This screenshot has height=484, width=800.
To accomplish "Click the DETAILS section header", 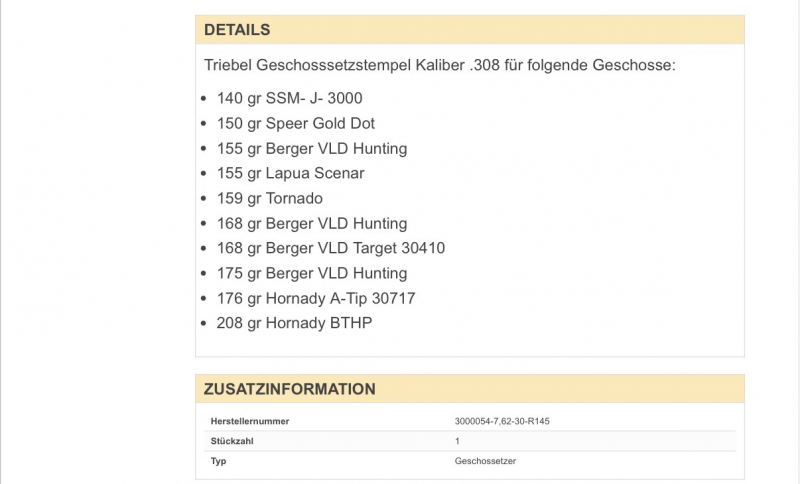I will [237, 30].
